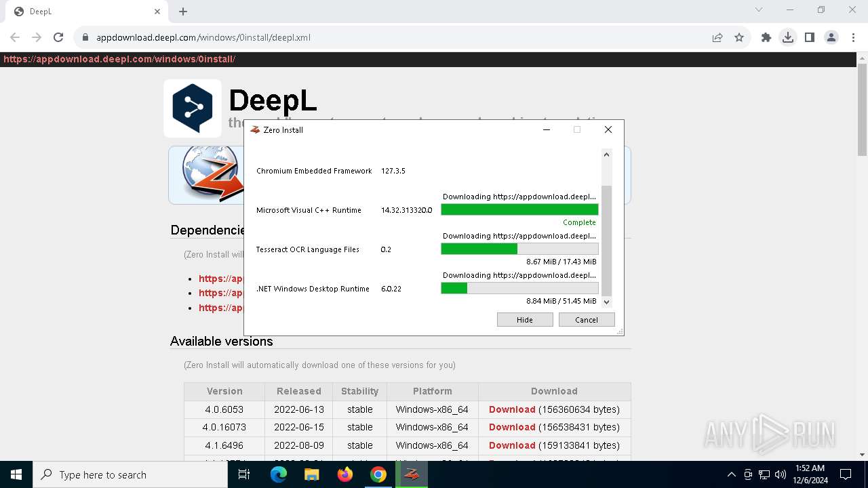Click the Hide button in Zero Install
This screenshot has height=488, width=868.
[525, 320]
